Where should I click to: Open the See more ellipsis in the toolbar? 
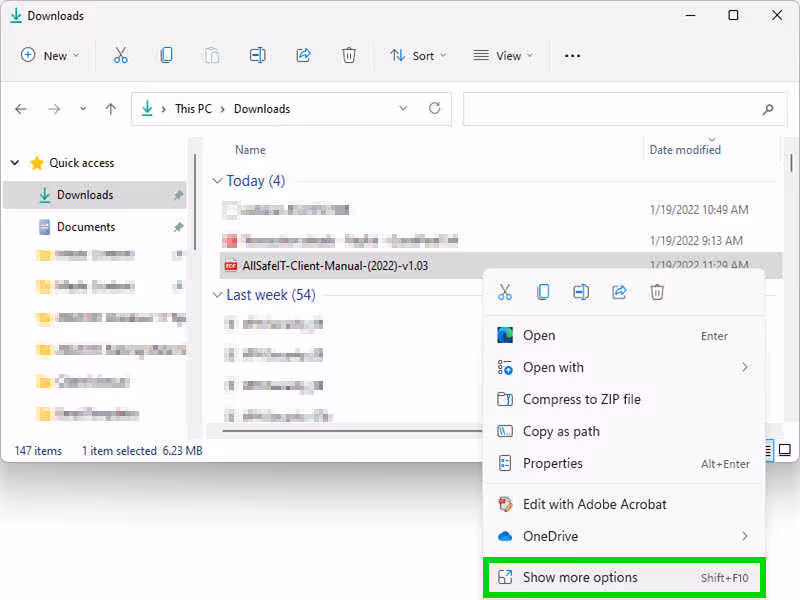[x=572, y=56]
